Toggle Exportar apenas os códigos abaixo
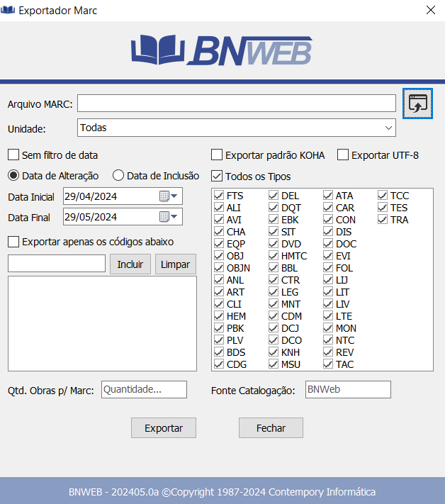The height and width of the screenshot is (504, 445). pos(13,242)
